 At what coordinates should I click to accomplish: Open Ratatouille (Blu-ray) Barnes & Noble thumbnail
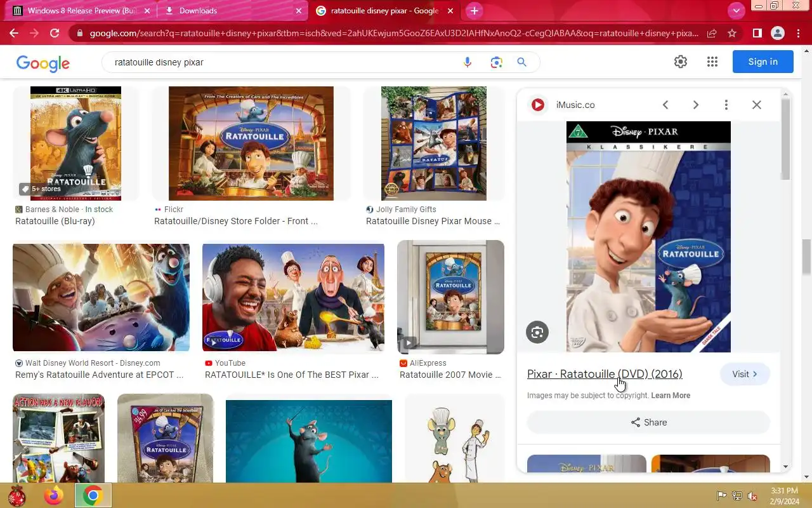click(75, 144)
